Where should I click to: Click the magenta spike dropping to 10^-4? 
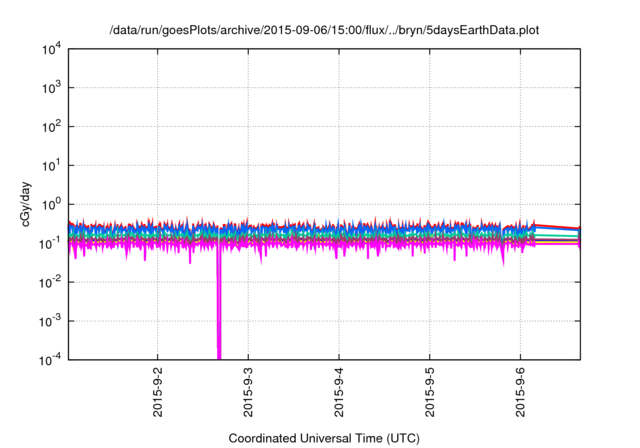[219, 302]
